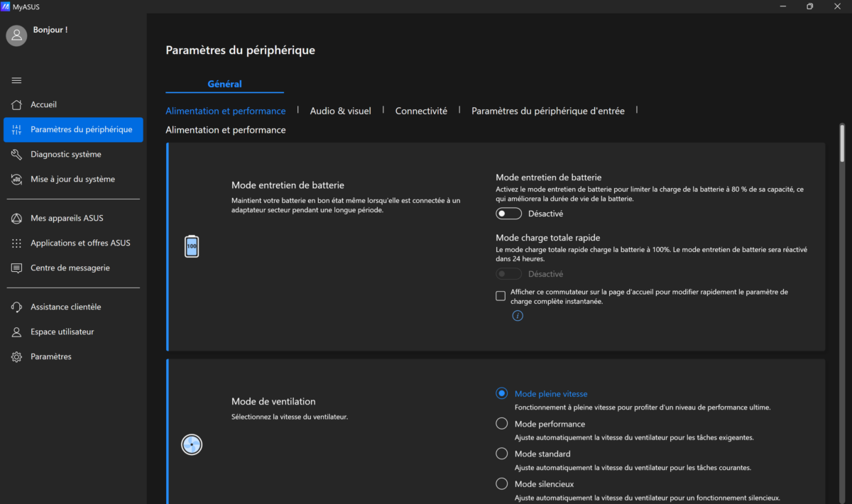Click the hamburger menu icon in sidebar

coord(16,80)
